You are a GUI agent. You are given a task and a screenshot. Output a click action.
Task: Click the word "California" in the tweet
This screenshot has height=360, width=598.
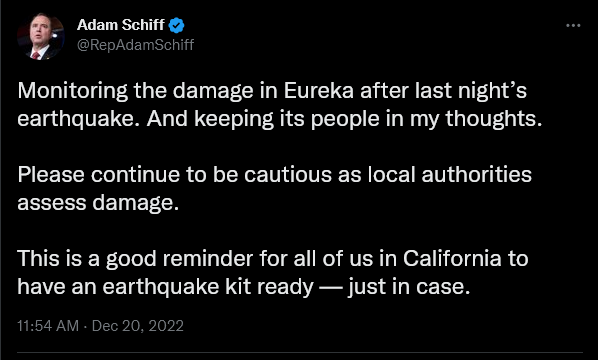coord(452,258)
